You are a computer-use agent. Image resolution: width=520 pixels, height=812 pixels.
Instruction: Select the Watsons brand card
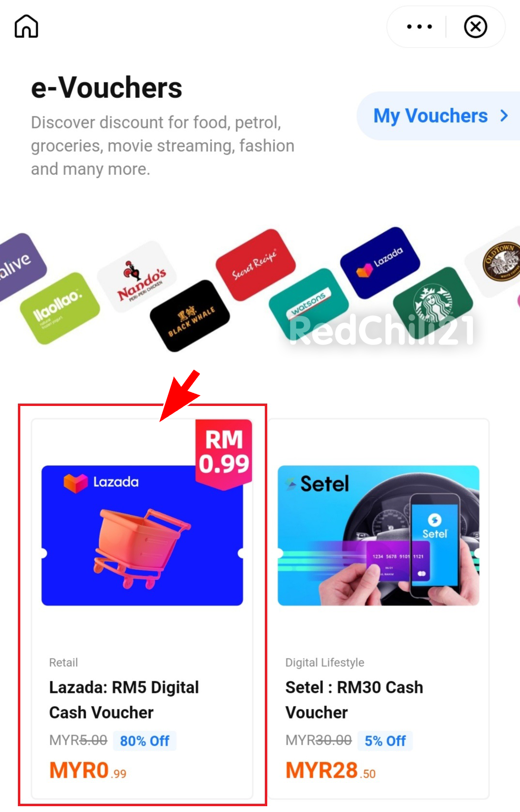pyautogui.click(x=308, y=304)
